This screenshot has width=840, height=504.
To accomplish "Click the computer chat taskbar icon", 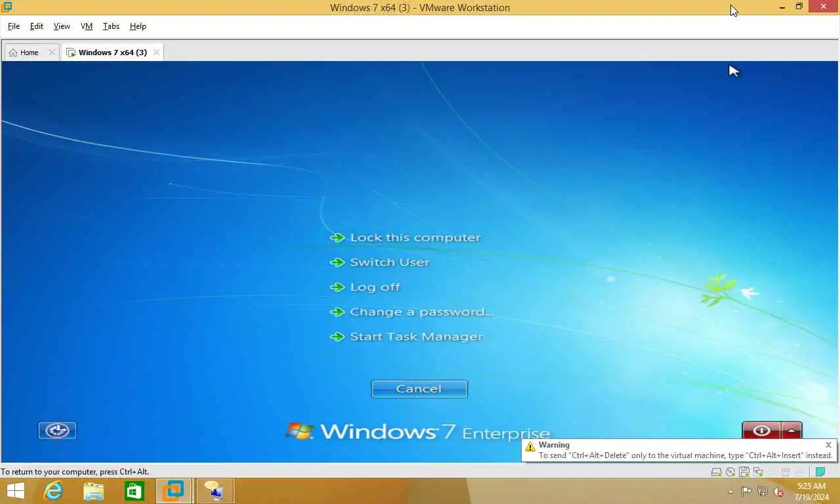I will (215, 491).
